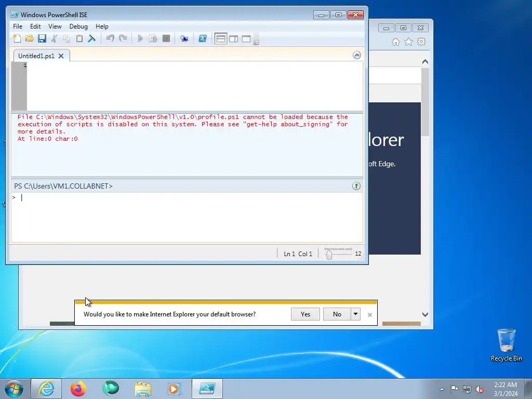Open a new remote PowerShell tab icon
This screenshot has width=532, height=399.
tap(184, 38)
